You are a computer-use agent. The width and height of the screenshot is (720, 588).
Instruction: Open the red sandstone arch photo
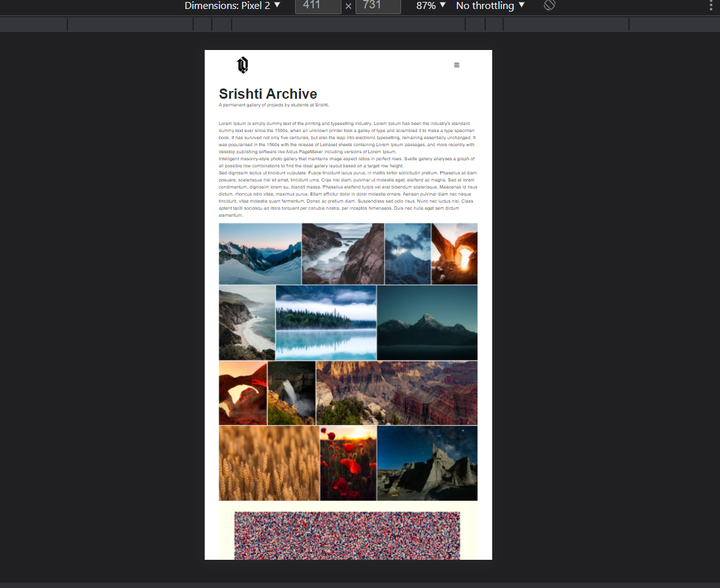click(243, 393)
